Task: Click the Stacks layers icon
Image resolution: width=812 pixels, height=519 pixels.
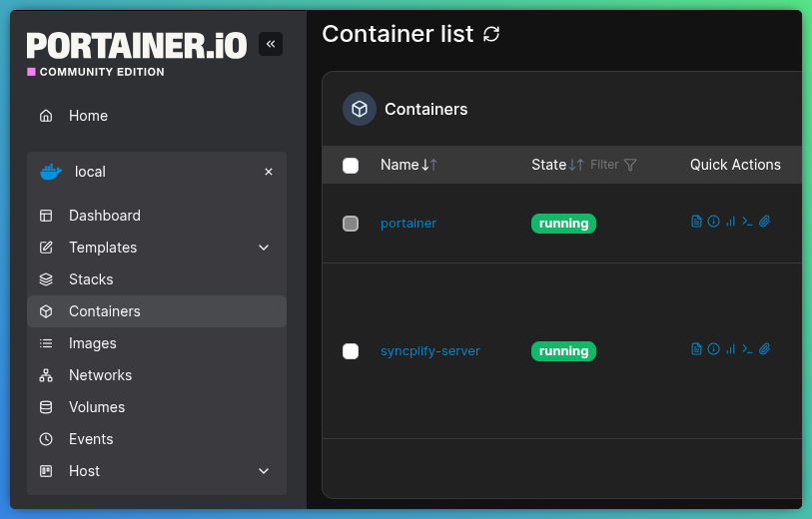Action: [46, 279]
